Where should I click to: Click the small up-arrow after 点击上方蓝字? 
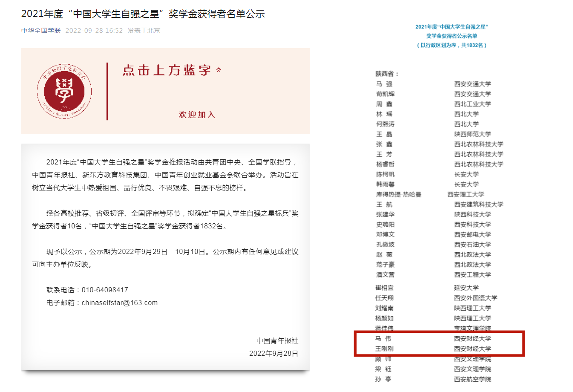point(219,70)
